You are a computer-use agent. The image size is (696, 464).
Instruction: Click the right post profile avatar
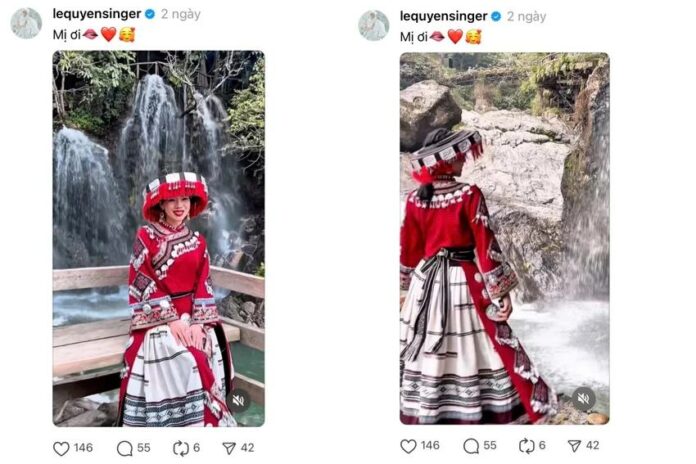pos(374,25)
